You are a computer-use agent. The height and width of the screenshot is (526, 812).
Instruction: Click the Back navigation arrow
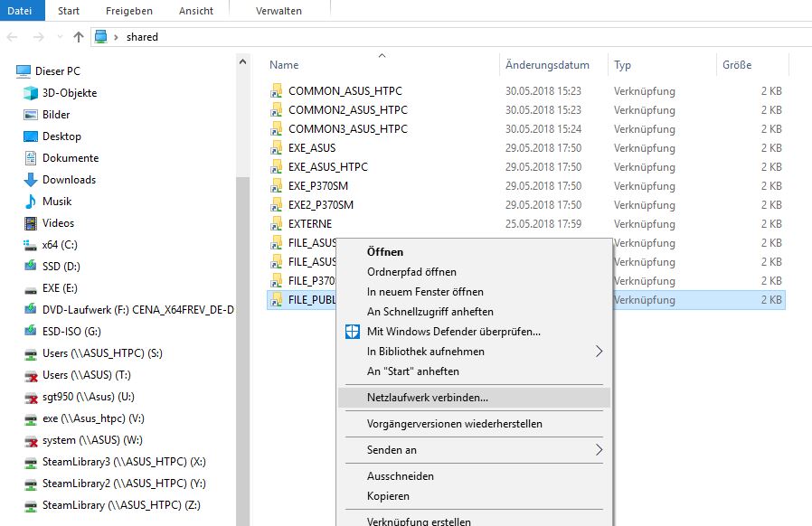click(12, 37)
